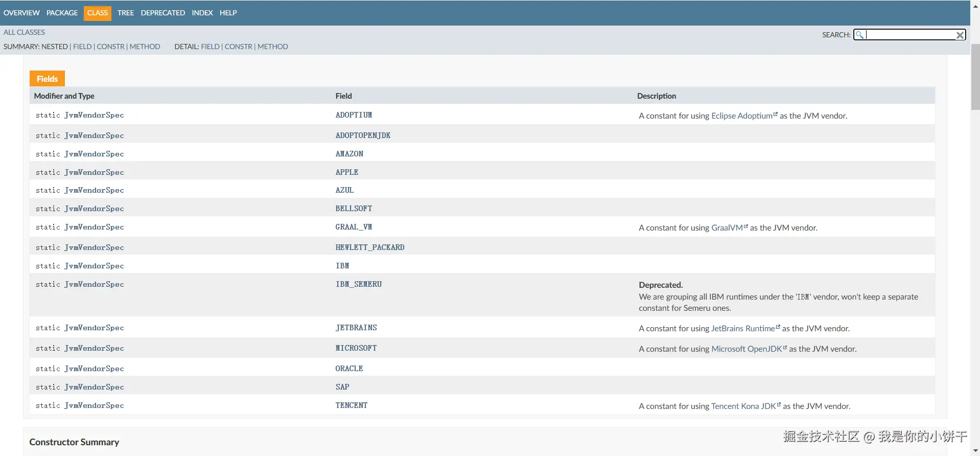980x456 pixels.
Task: Click the page scrollbar down arrow
Action: [x=975, y=451]
